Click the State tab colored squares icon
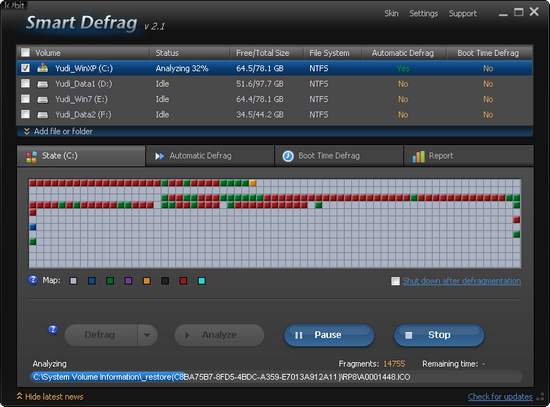Image resolution: width=550 pixels, height=407 pixels. [x=31, y=156]
